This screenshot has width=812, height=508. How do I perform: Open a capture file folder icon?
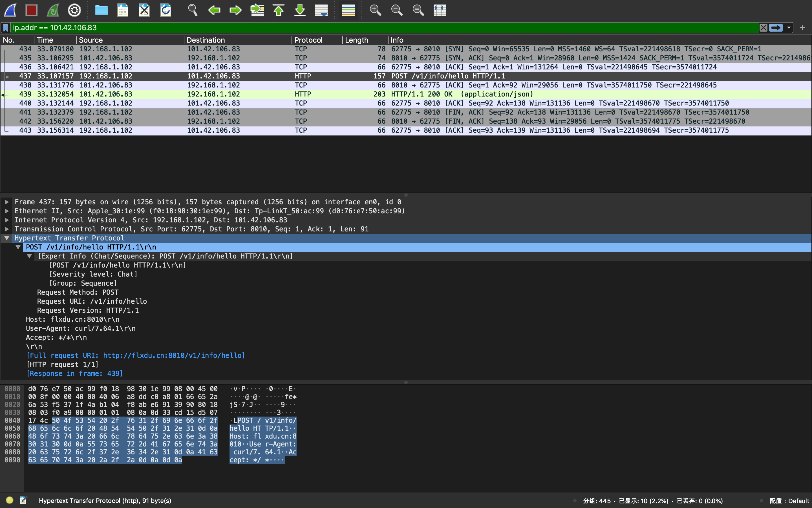click(101, 10)
